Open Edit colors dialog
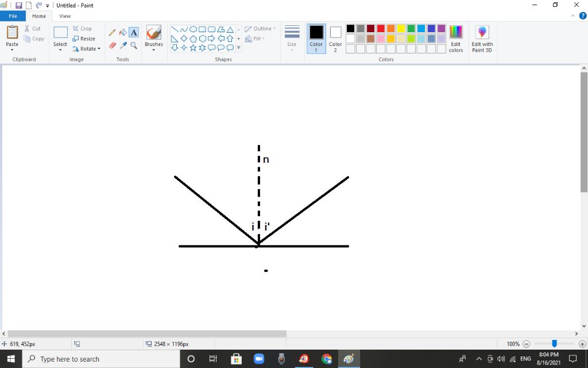 point(456,39)
